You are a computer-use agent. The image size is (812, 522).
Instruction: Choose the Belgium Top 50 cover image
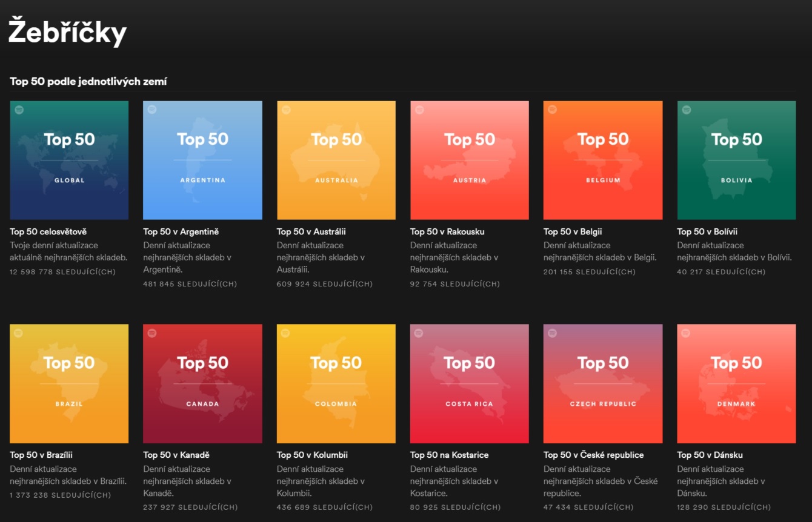point(603,160)
